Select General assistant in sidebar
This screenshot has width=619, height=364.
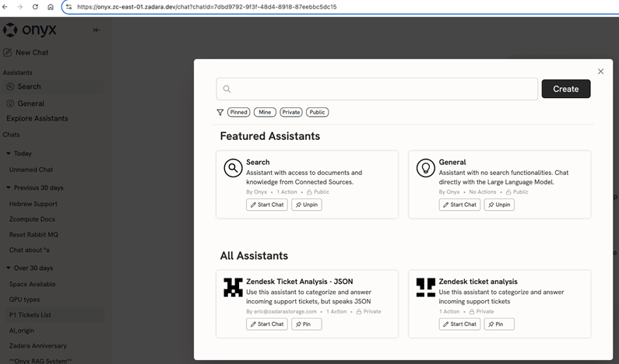pyautogui.click(x=53, y=103)
